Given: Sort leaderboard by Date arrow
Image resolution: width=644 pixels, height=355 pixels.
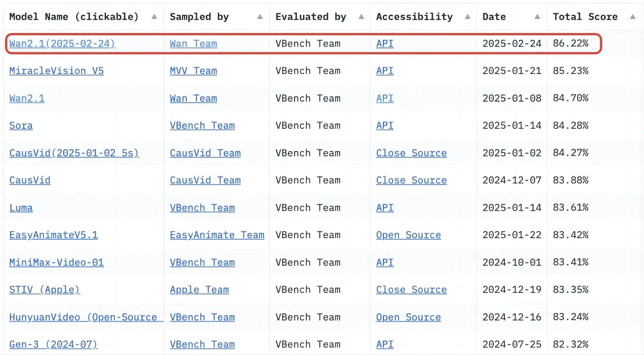Looking at the screenshot, I should coord(537,17).
